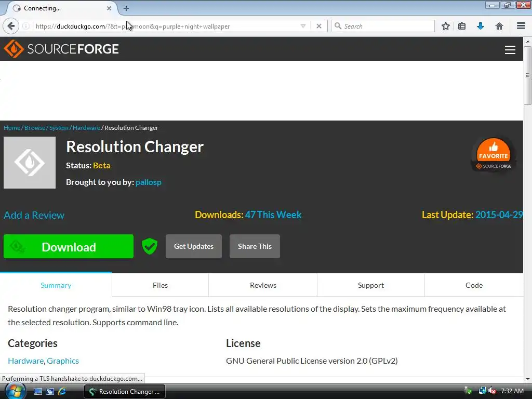Click the Last Update date 2015-04-29

point(499,215)
